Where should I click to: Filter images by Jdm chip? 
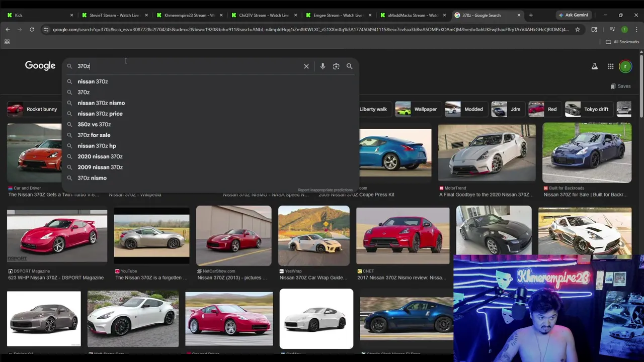pyautogui.click(x=507, y=109)
